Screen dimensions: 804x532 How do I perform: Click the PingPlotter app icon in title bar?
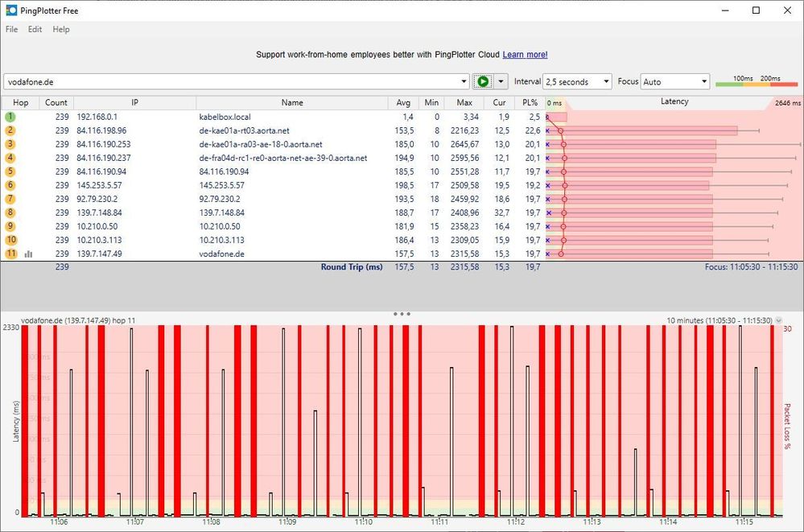pyautogui.click(x=11, y=10)
